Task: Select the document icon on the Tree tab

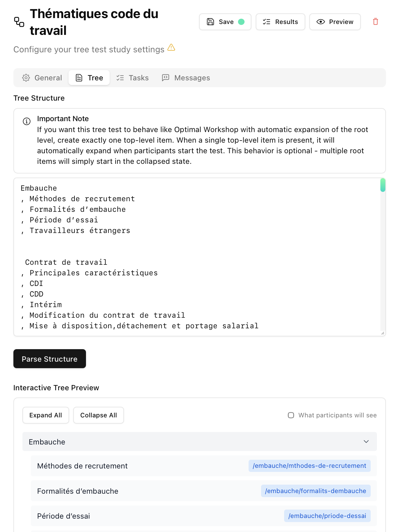Action: click(79, 78)
